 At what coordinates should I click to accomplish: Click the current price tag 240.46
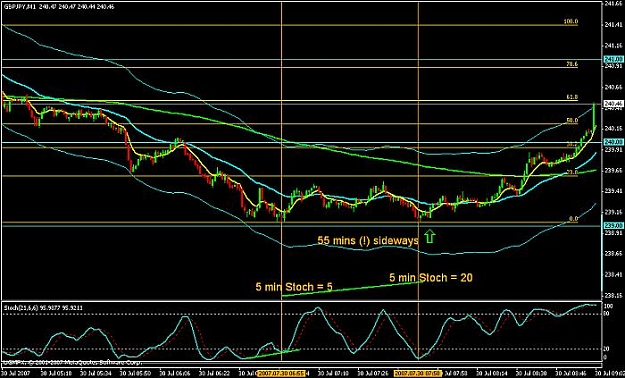coord(613,104)
